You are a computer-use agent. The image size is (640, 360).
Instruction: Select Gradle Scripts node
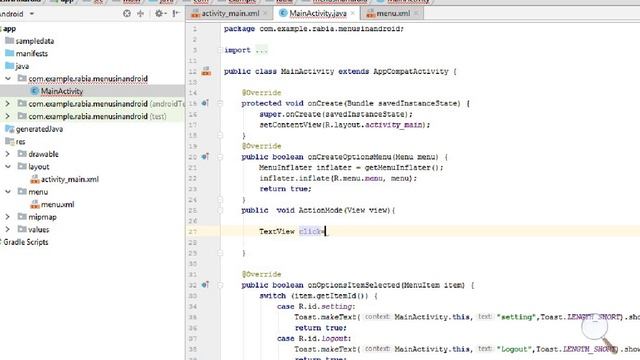tap(26, 242)
